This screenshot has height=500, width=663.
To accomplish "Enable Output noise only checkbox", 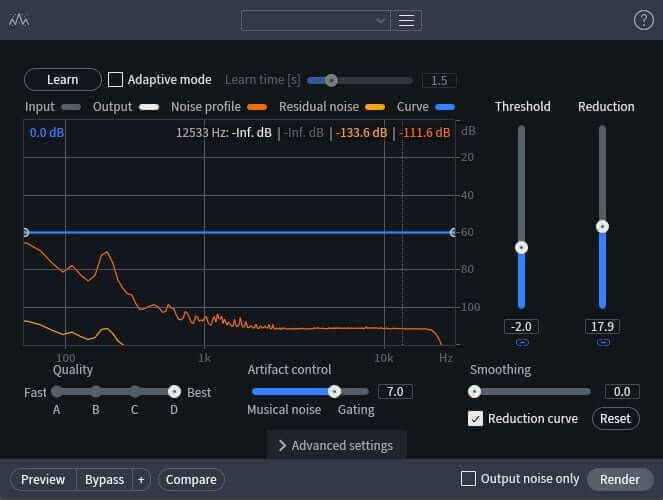I will 468,479.
